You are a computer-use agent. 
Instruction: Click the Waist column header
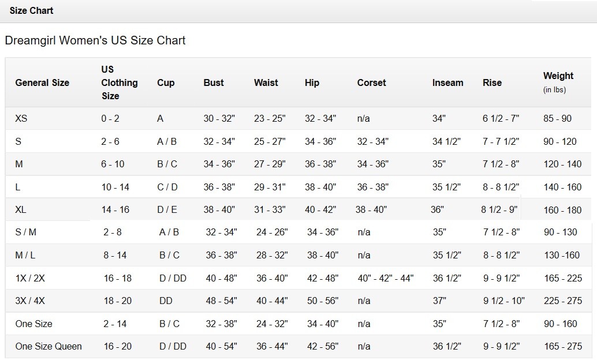tap(266, 82)
